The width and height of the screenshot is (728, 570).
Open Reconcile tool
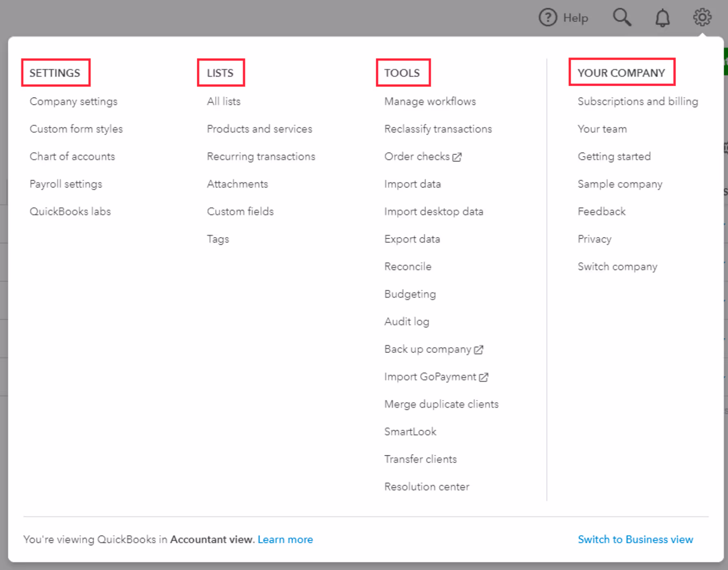[x=408, y=267]
